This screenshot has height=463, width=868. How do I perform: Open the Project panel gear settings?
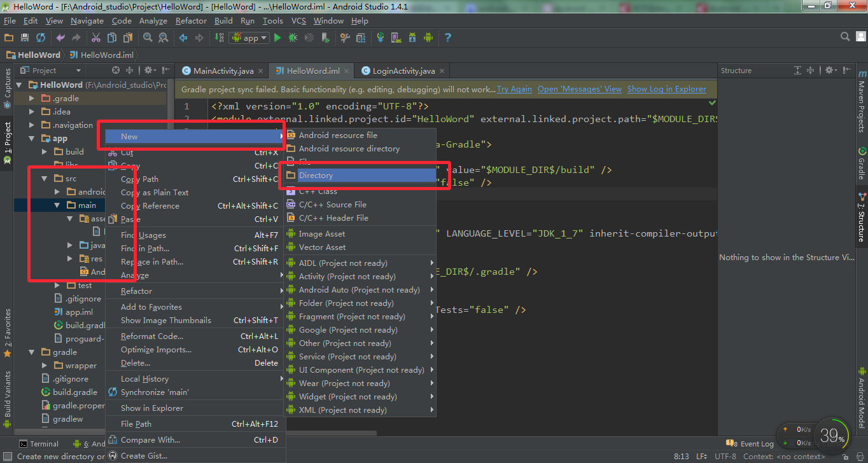tap(150, 70)
